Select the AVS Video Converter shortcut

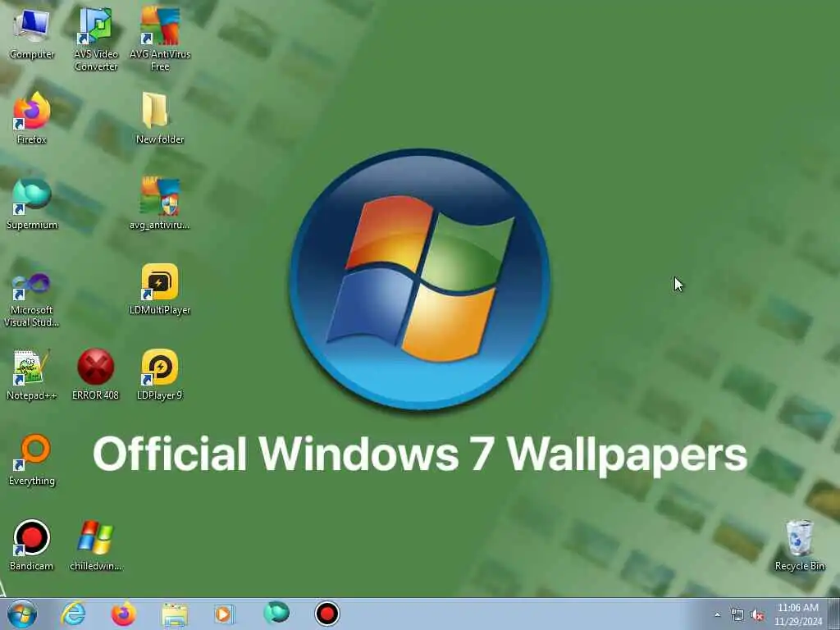point(96,39)
